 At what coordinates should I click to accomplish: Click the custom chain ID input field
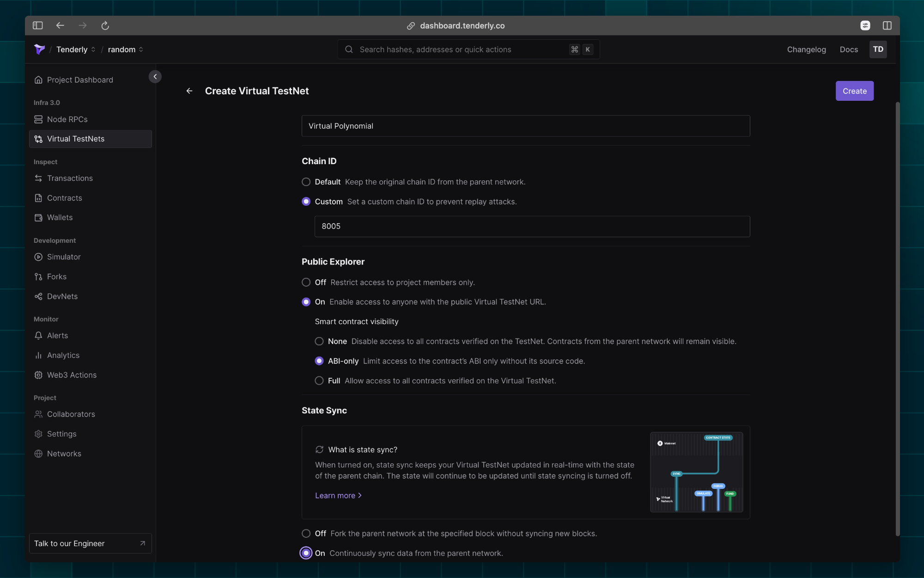532,227
